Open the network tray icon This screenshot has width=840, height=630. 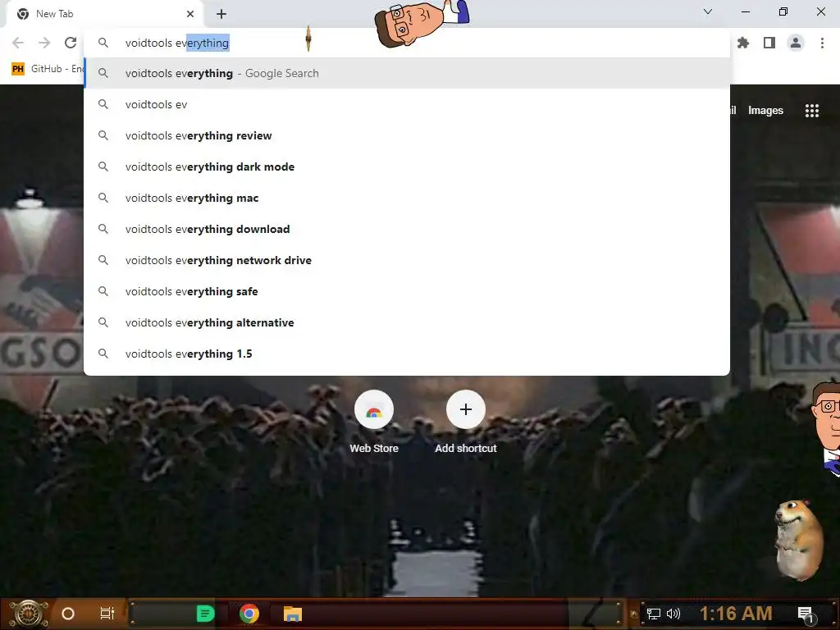click(x=654, y=614)
